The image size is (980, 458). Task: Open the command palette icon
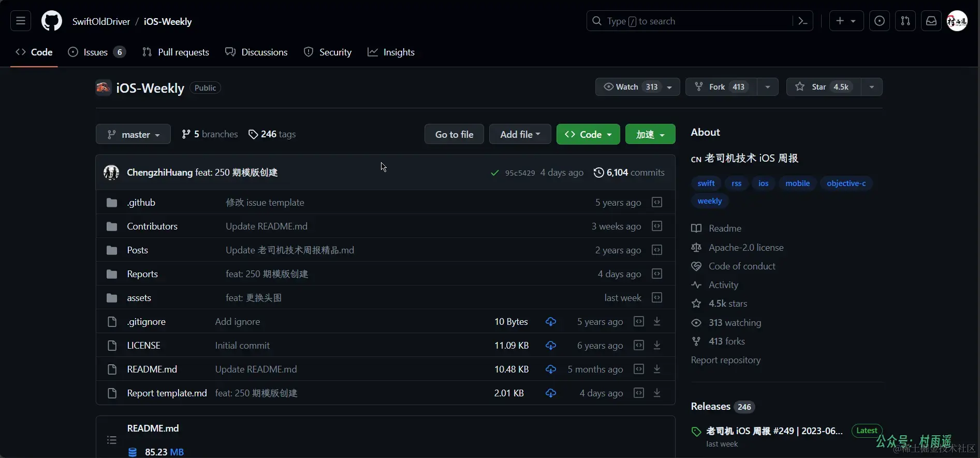pos(803,21)
